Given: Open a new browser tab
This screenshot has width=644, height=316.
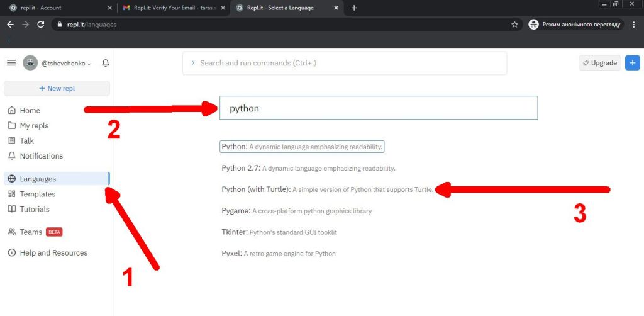Looking at the screenshot, I should point(354,8).
